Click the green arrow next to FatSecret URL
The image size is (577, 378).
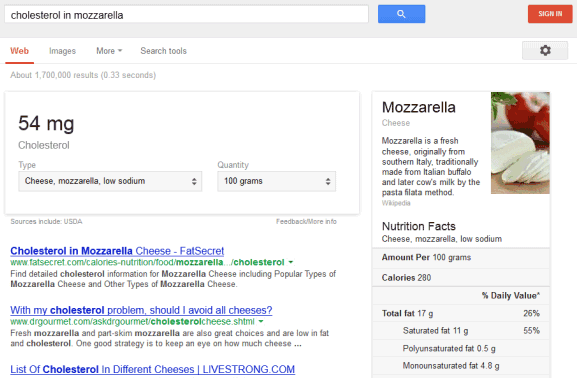pyautogui.click(x=291, y=262)
